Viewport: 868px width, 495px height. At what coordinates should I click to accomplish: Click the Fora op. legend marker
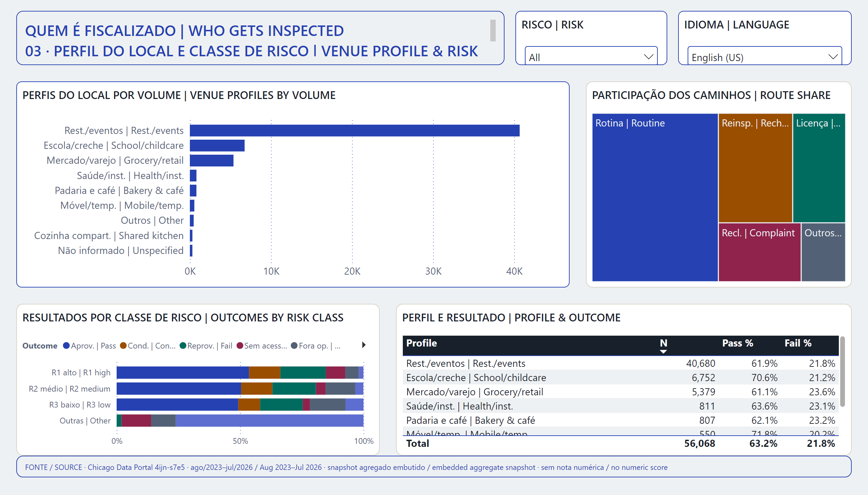294,346
